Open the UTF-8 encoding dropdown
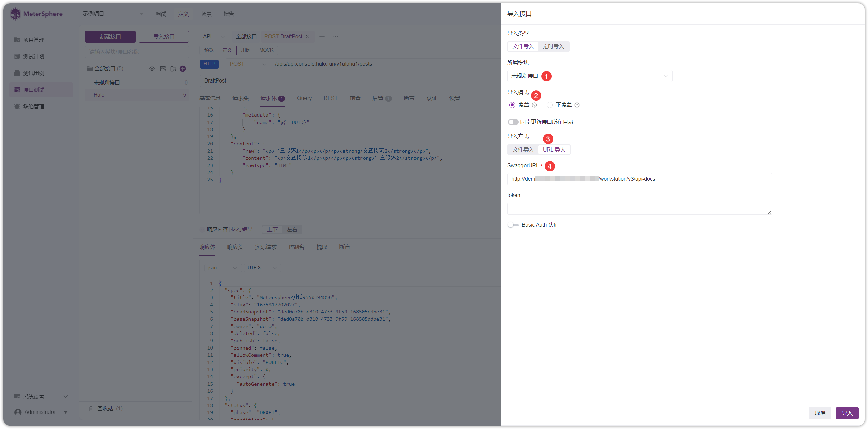868x429 pixels. (262, 268)
